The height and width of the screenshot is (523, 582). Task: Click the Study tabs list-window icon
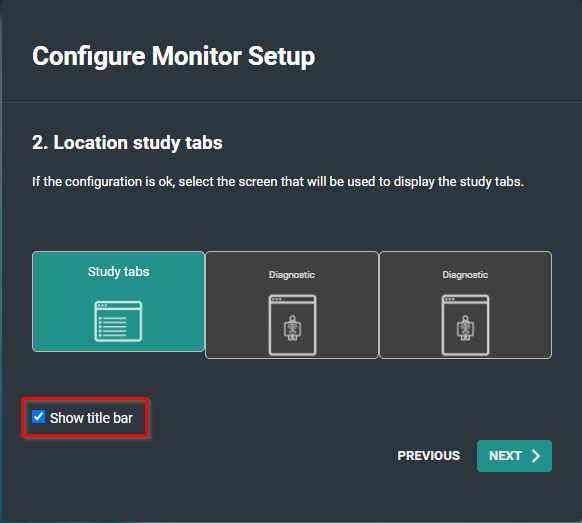click(118, 321)
